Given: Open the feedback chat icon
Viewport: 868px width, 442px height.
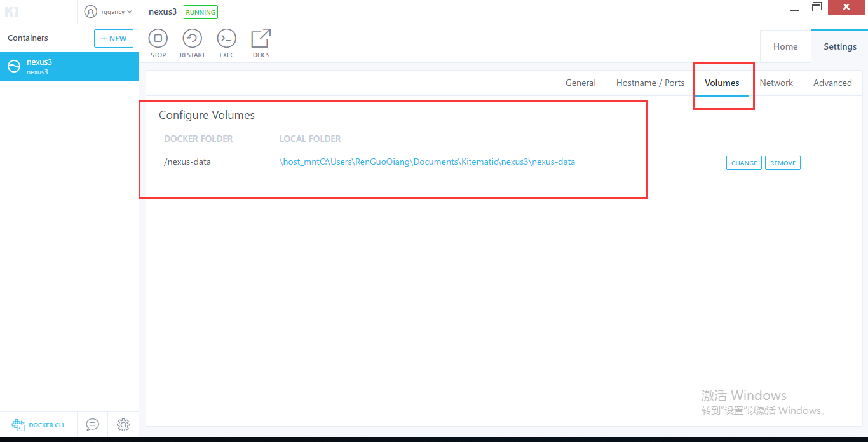Looking at the screenshot, I should (93, 424).
